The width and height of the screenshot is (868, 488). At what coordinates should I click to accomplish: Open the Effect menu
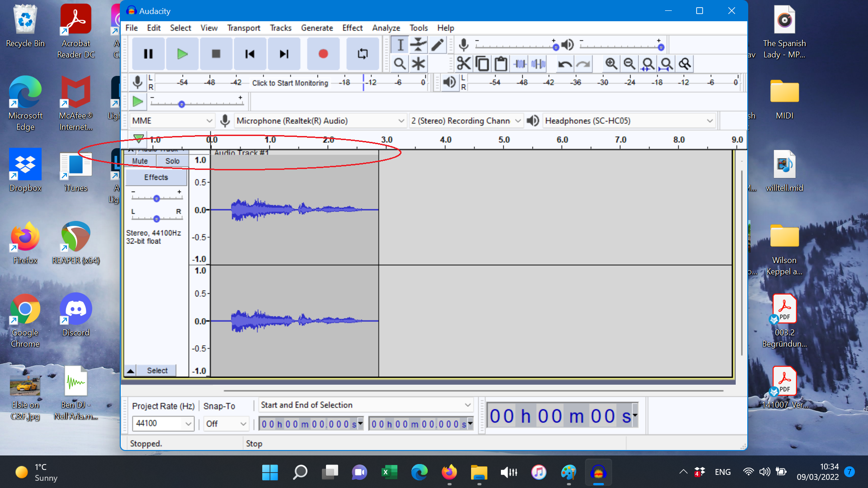pyautogui.click(x=352, y=28)
